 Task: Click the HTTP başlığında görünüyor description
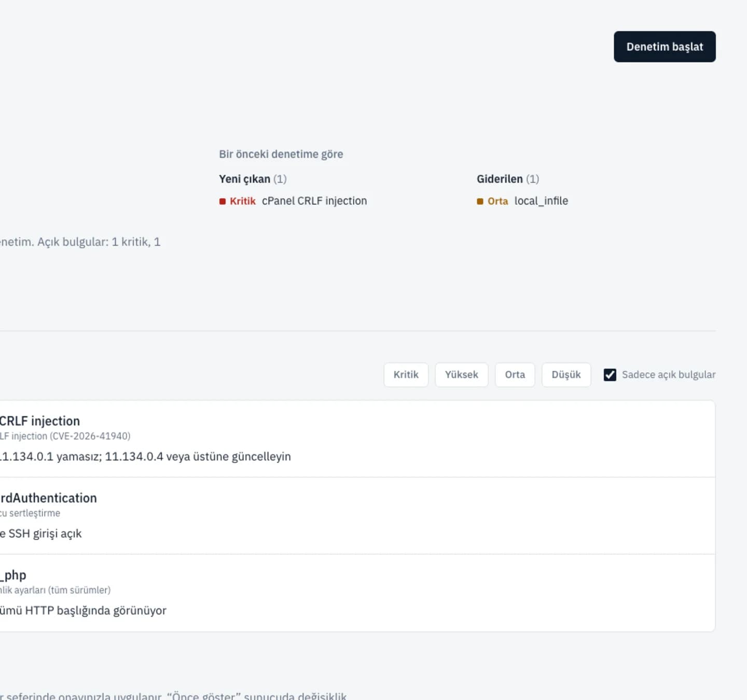point(83,610)
